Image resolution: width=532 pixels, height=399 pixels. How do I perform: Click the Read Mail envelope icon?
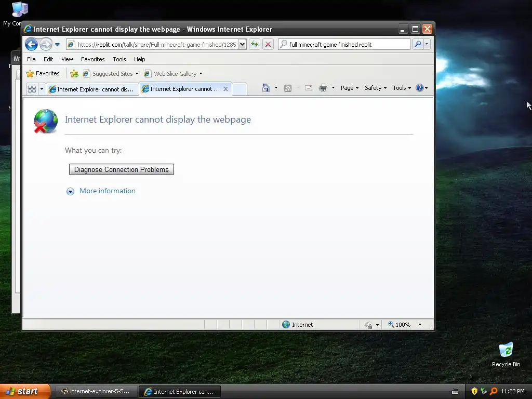click(x=309, y=88)
